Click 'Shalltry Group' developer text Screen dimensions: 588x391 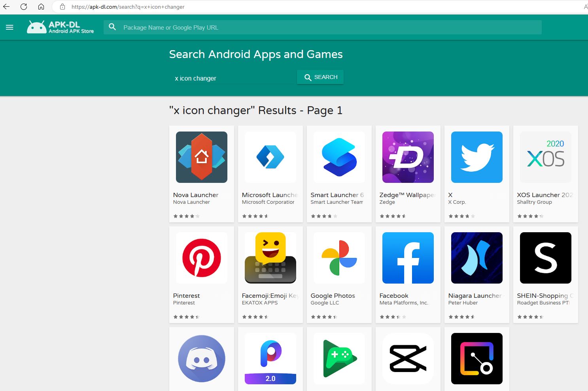pyautogui.click(x=535, y=202)
